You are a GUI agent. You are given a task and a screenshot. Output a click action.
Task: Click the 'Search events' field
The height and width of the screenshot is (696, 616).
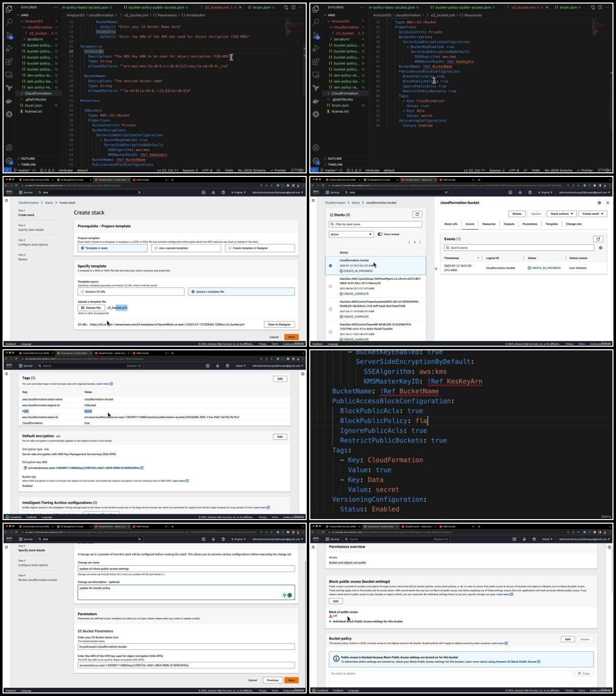point(519,248)
